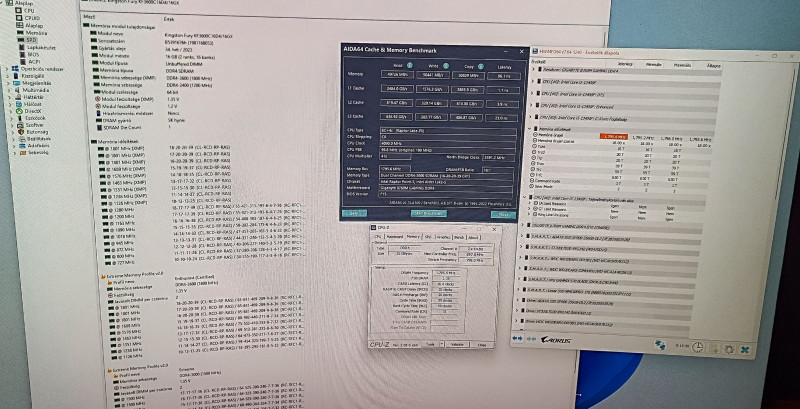The width and height of the screenshot is (800, 409).
Task: Click the Minimális column header in HWiNFO
Action: tap(654, 65)
